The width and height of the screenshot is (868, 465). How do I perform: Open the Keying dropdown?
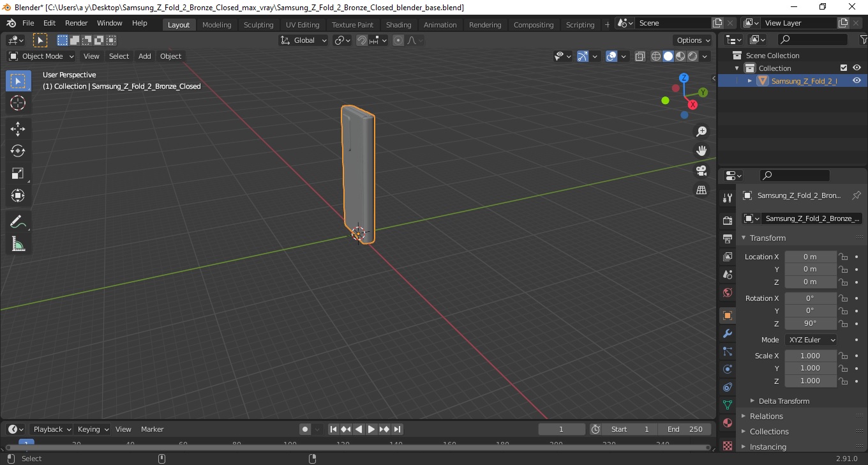[x=93, y=429]
